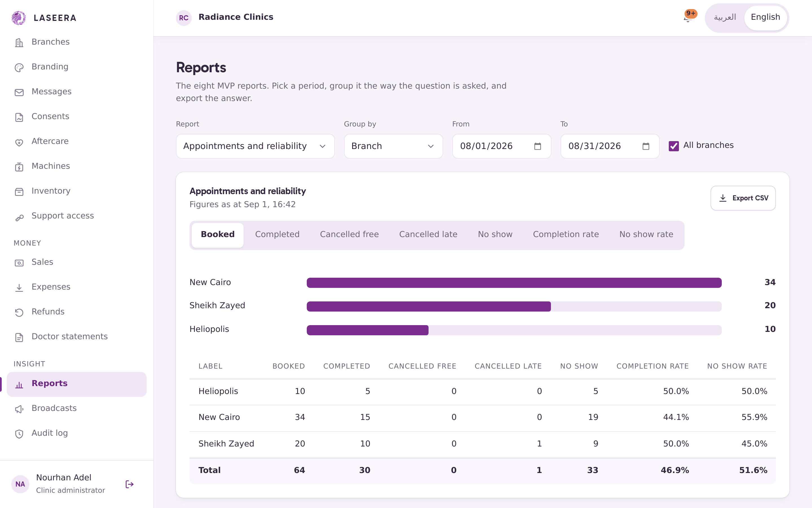Select the No show tab
The width and height of the screenshot is (812, 508).
click(495, 235)
